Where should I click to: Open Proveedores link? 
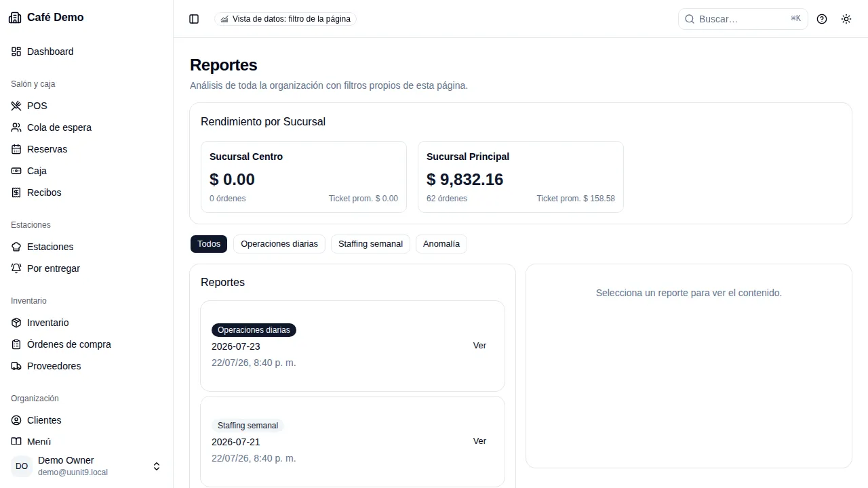click(x=87, y=366)
